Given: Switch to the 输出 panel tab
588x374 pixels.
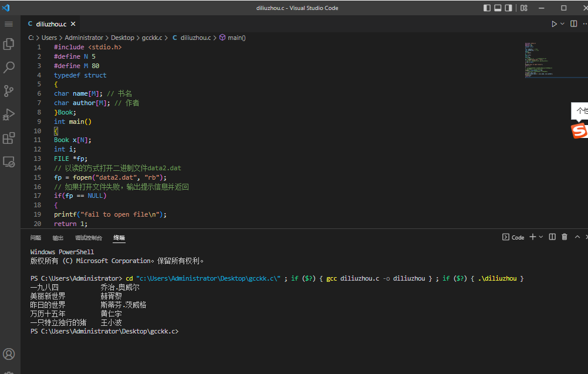Looking at the screenshot, I should tap(58, 238).
